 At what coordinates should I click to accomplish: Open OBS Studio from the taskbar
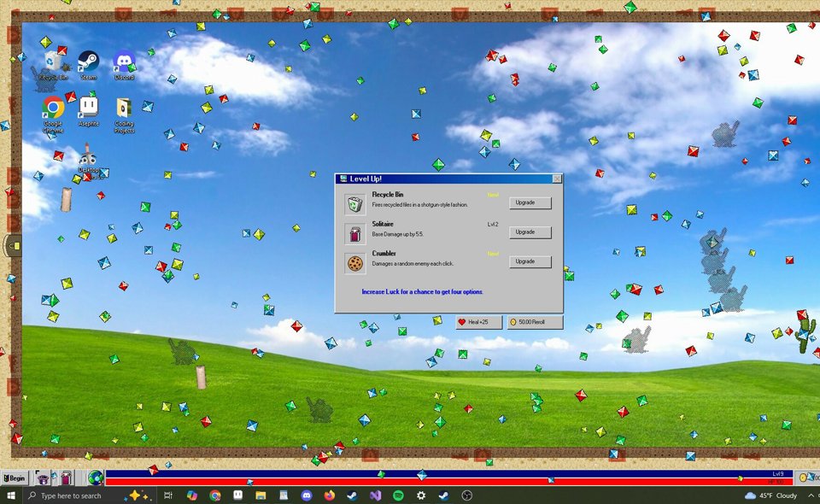pyautogui.click(x=467, y=495)
